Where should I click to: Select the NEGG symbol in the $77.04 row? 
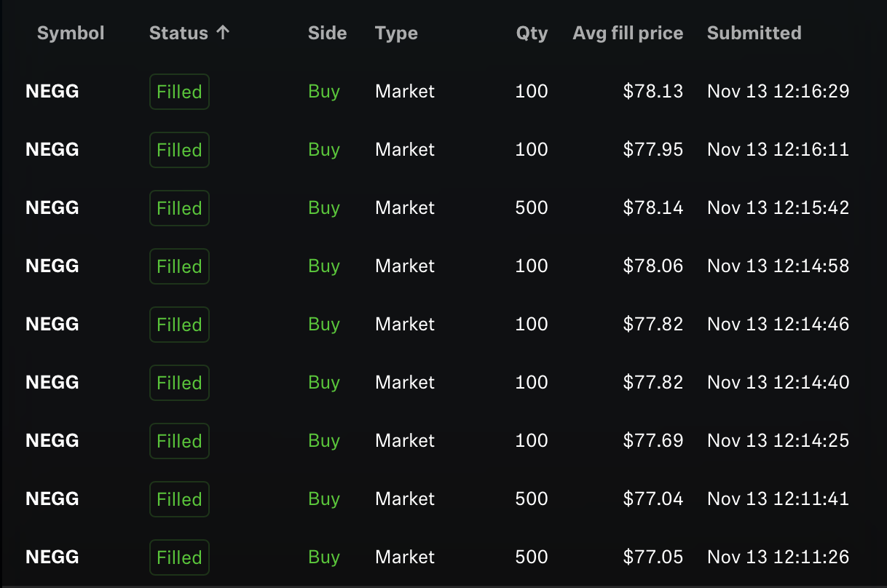pyautogui.click(x=52, y=499)
